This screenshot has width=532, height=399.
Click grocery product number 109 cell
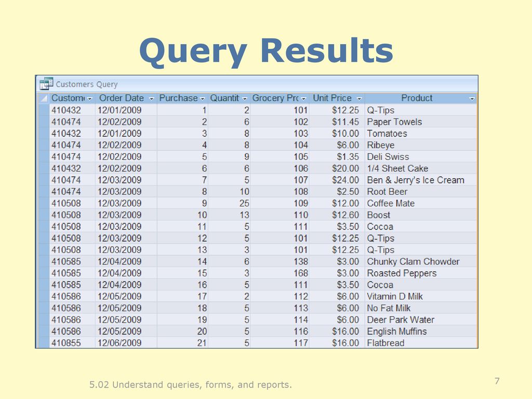pyautogui.click(x=280, y=203)
